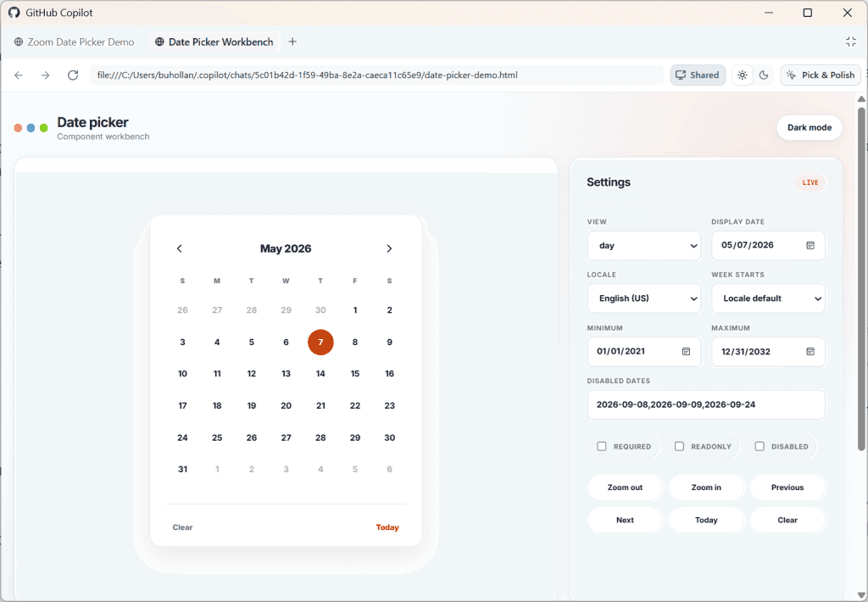868x602 pixels.
Task: Open the Week Starts dropdown
Action: coord(768,298)
